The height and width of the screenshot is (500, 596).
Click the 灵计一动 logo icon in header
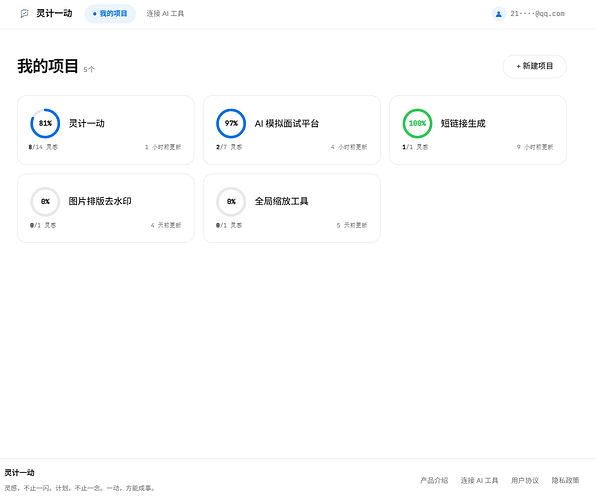tap(25, 14)
